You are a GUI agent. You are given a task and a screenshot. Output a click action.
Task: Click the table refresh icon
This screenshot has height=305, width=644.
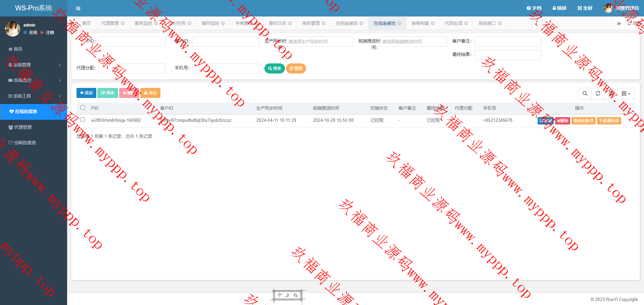pyautogui.click(x=598, y=94)
